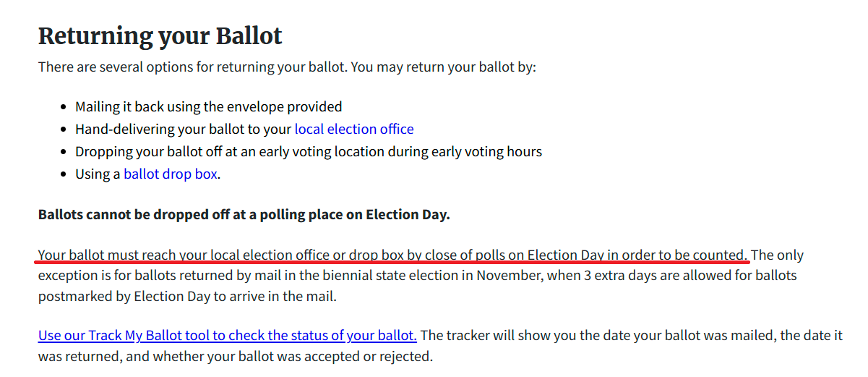The width and height of the screenshot is (868, 377).
Task: Follow the ballot drop box link
Action: (x=171, y=174)
